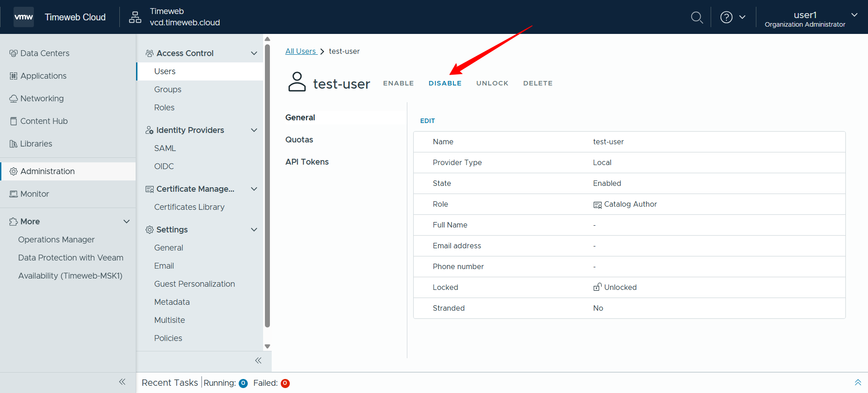Go back to All Users breadcrumb
This screenshot has height=393, width=868.
pyautogui.click(x=301, y=52)
